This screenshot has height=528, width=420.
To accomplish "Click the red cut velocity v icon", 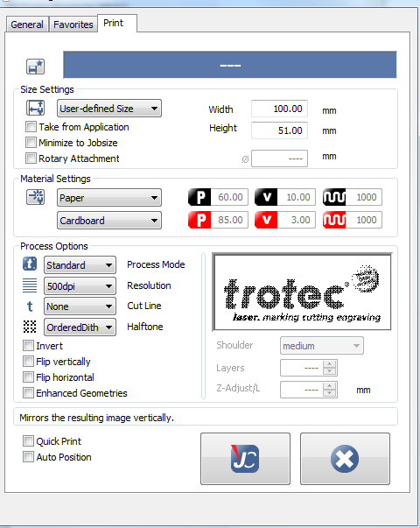I will pos(266,220).
